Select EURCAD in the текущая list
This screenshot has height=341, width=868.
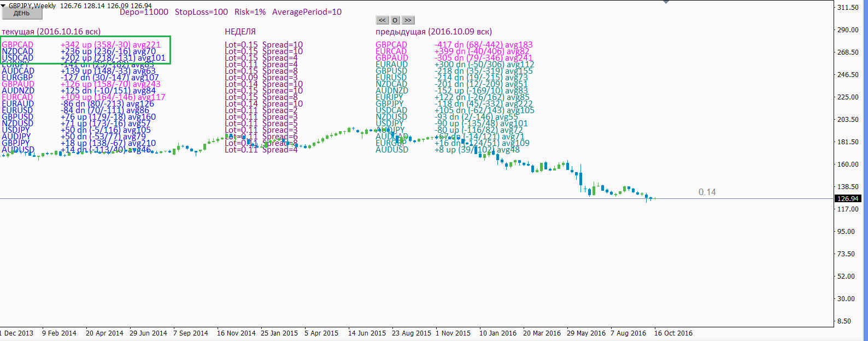(17, 97)
